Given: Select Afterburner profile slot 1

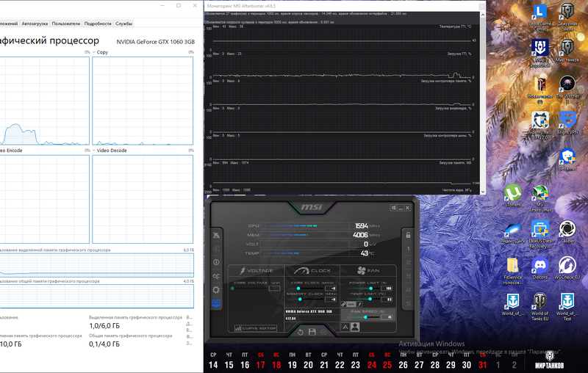Looking at the screenshot, I should click(x=408, y=249).
